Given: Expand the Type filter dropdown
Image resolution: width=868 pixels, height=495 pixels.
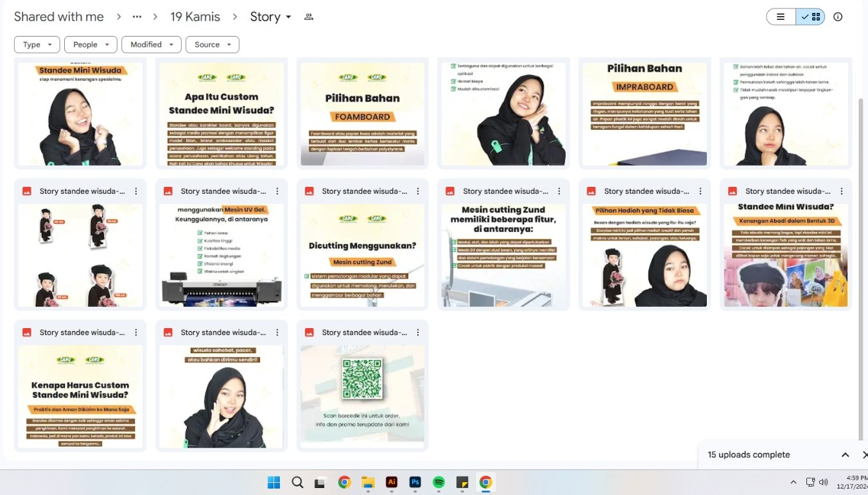Looking at the screenshot, I should click(x=37, y=44).
